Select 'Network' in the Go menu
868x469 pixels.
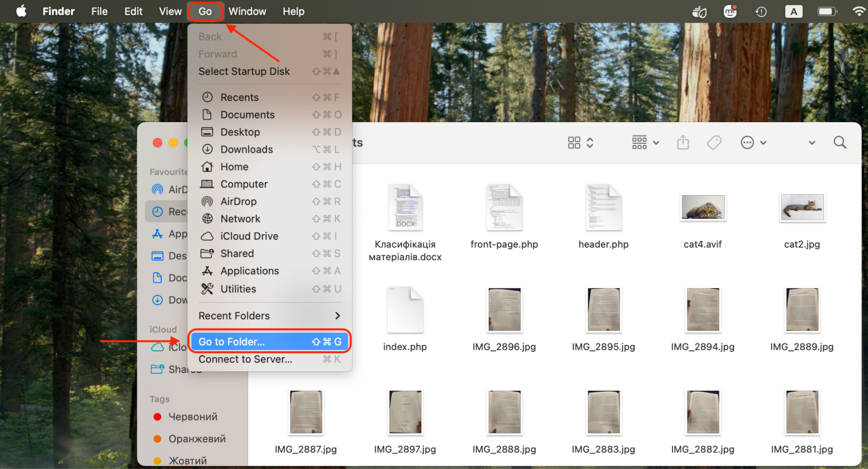click(240, 219)
